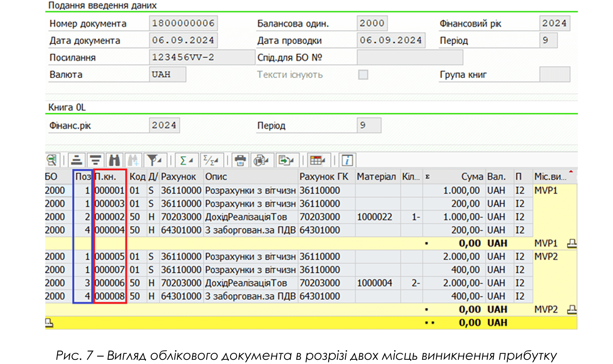Screen dimensions: 613x364
Task: Click the header Період field 9
Action: [548, 41]
